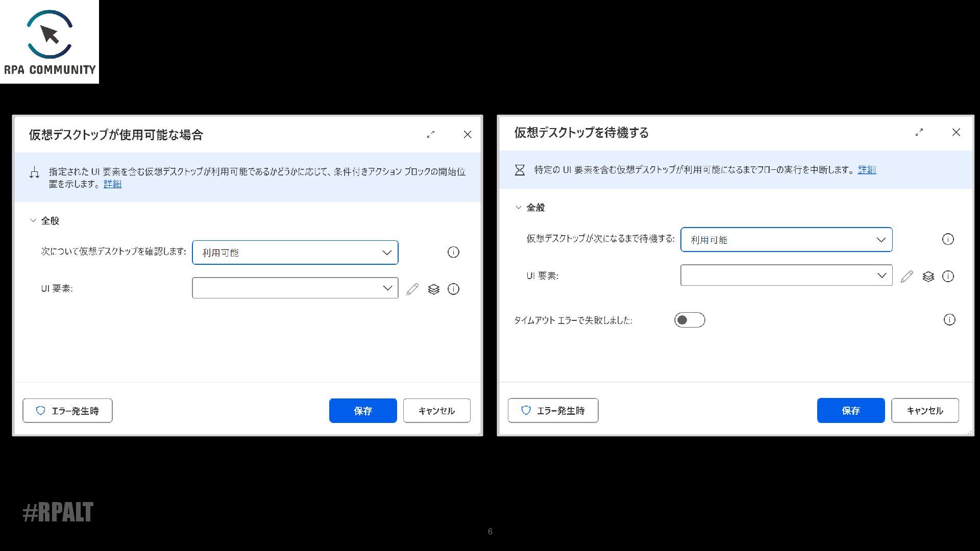Click layers UI element picker icon in left dialog

pos(433,289)
